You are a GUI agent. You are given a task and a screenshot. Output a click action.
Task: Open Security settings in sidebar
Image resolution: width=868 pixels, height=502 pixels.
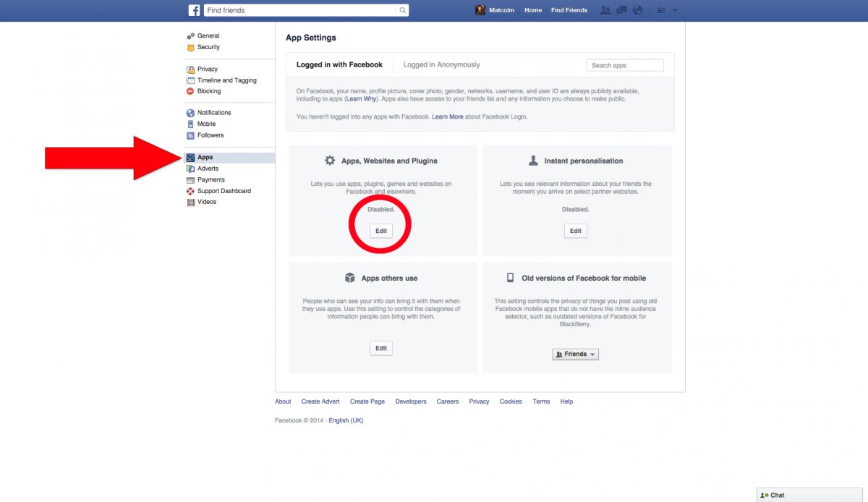pyautogui.click(x=208, y=47)
